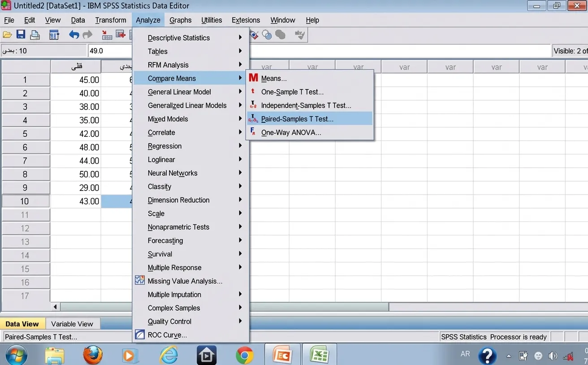Image resolution: width=588 pixels, height=365 pixels.
Task: Click the cell containing 50.00
Action: 76,174
